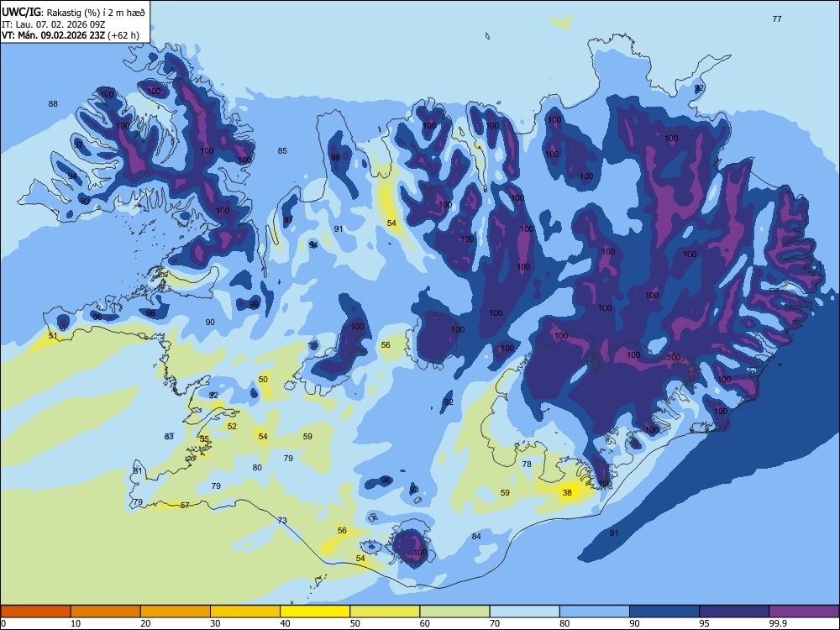This screenshot has width=840, height=630.
Task: Click the legend tick label '99.9'
Action: click(778, 623)
